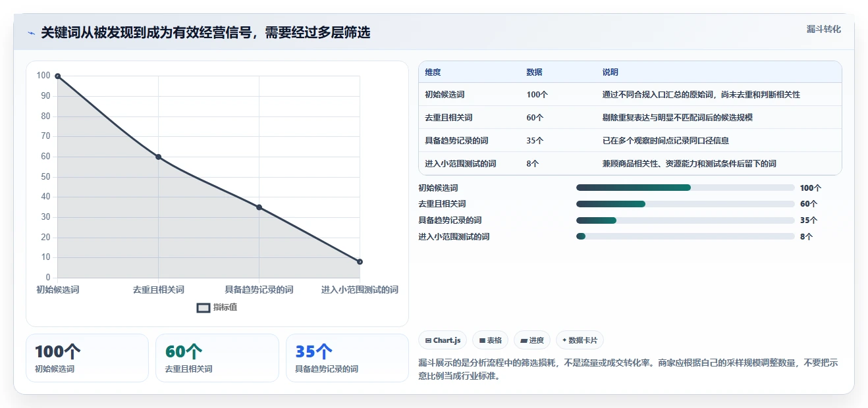
Task: Click the table cell 60个
Action: tap(535, 118)
